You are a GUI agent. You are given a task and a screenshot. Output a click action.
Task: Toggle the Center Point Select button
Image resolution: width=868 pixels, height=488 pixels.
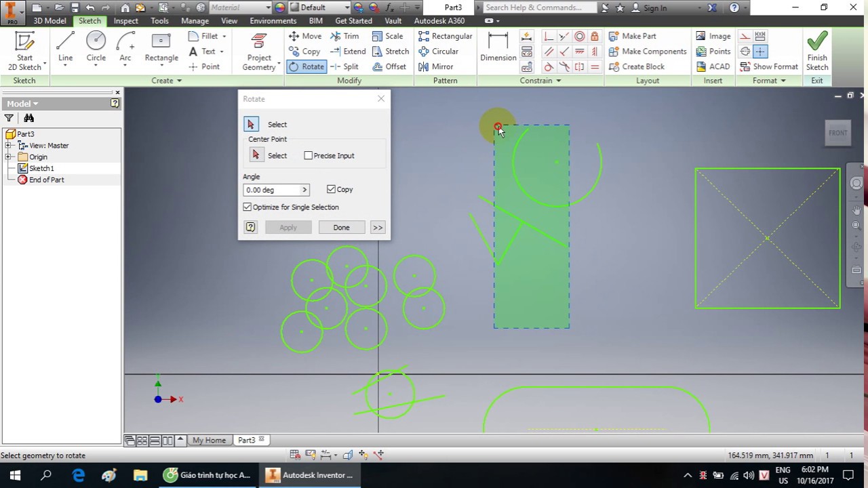pos(256,155)
